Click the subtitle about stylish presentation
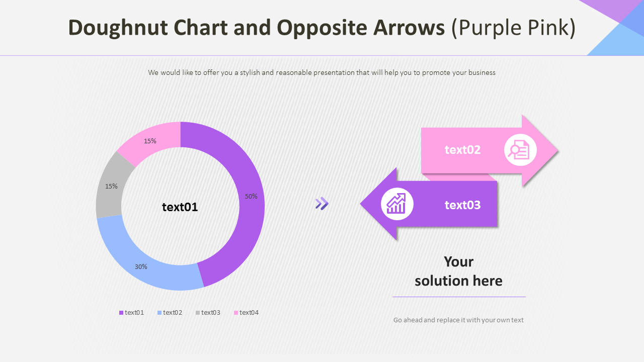 [322, 72]
